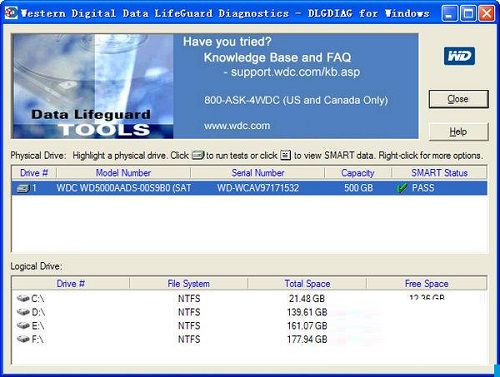Click www.wdc.com in the banner

pos(237,126)
